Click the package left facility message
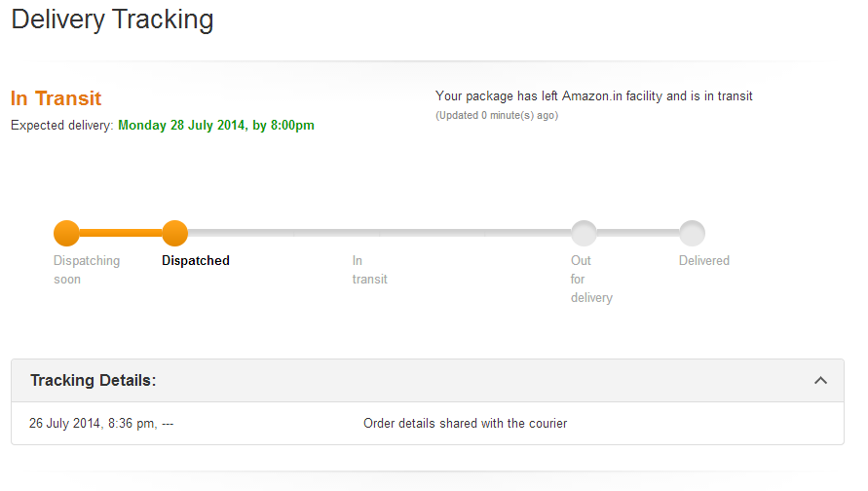Viewport: 868px width, 491px height. (593, 96)
